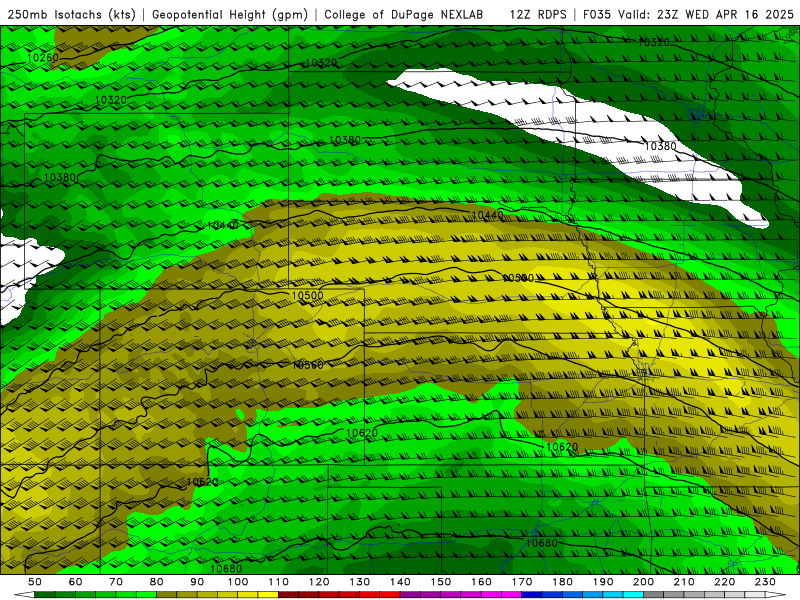Click the 10260 height contour label
800x600 pixels.
pyautogui.click(x=43, y=58)
